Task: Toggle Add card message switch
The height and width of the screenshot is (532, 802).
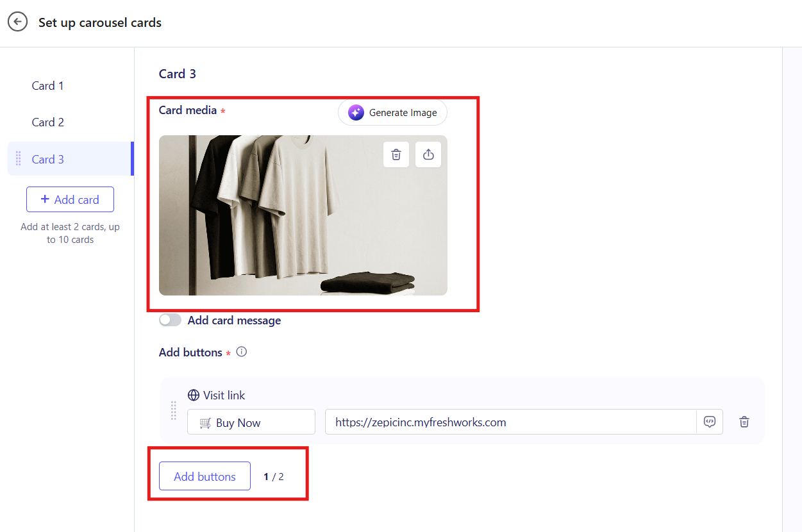Action: coord(171,320)
